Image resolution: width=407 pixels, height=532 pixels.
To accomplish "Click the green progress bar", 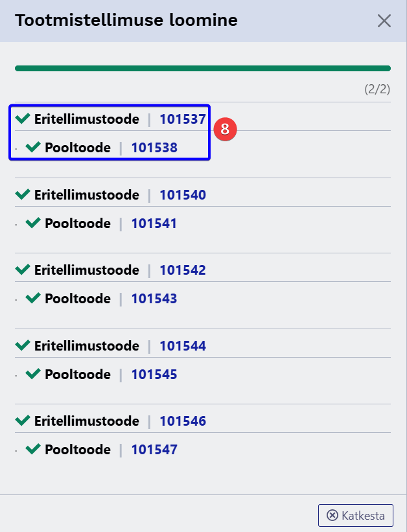I will 202,68.
